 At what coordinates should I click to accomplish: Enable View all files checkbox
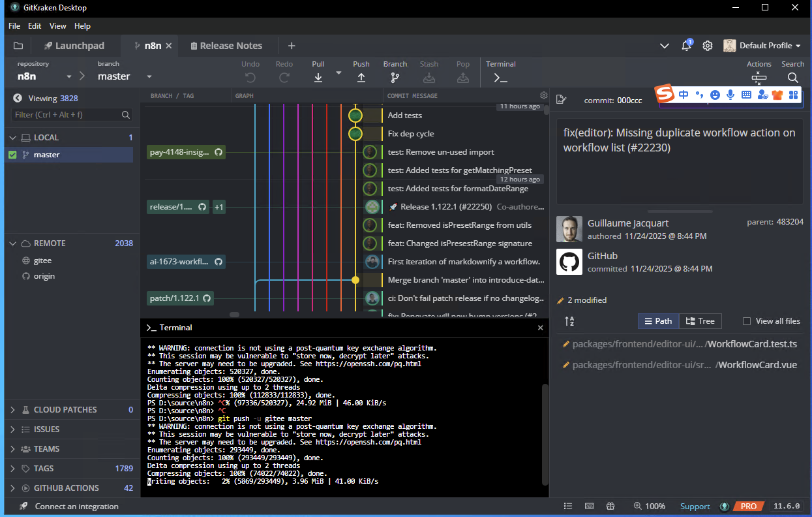(x=747, y=321)
